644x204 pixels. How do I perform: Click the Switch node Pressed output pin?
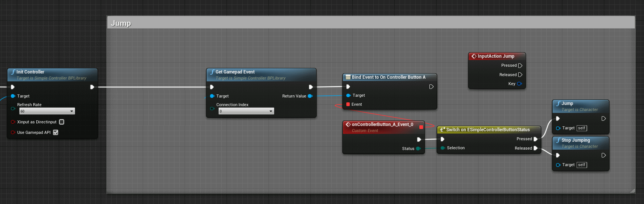click(x=535, y=139)
